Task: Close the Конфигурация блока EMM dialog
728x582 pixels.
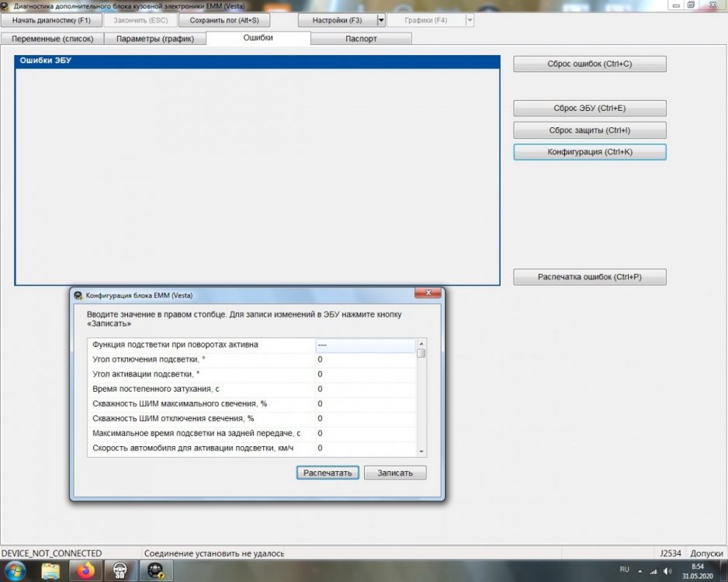Action: click(428, 293)
